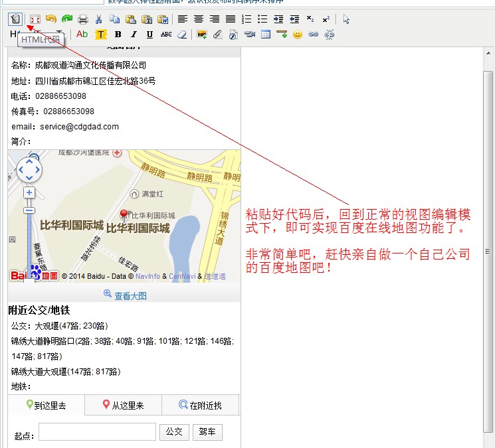Open the Ab text color picker

pyautogui.click(x=82, y=34)
